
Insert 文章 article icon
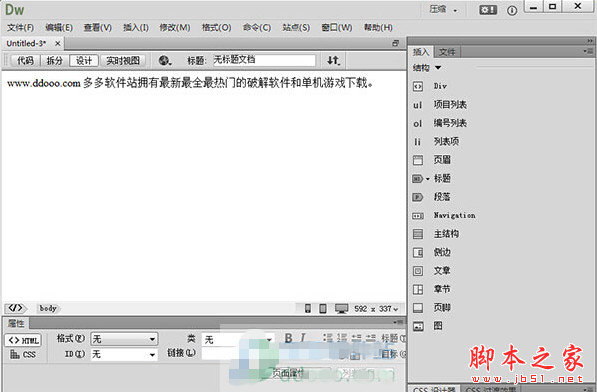point(418,271)
